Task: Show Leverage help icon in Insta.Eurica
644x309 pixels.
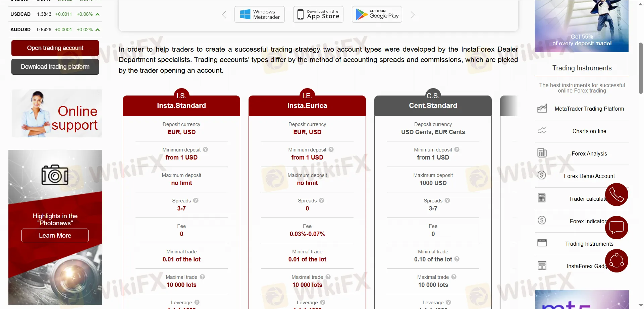Action: coord(323,302)
